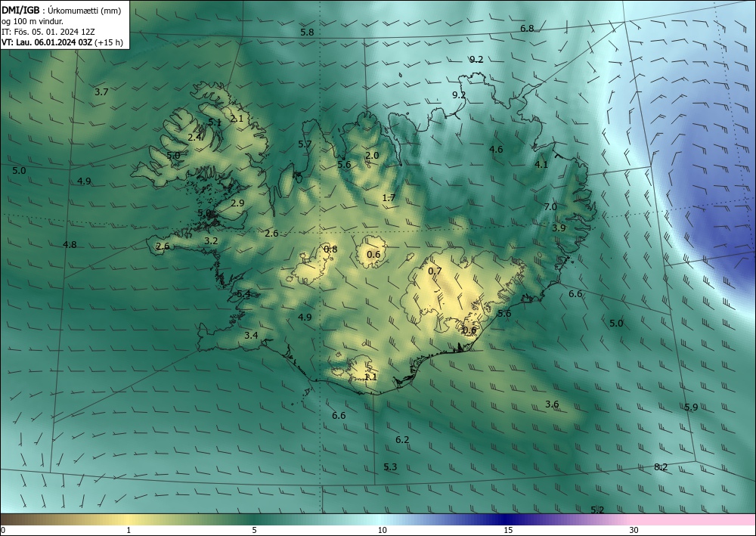Select the 'VT: Lau. 06.01.2024 03Z (+15 h)' line

[62, 42]
